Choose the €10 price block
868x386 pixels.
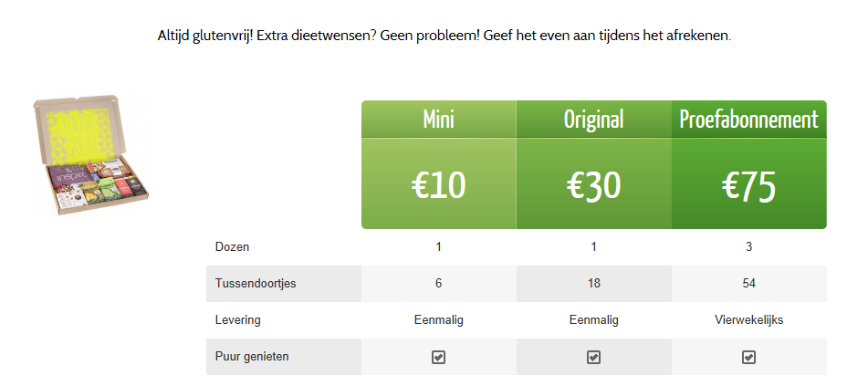point(439,183)
